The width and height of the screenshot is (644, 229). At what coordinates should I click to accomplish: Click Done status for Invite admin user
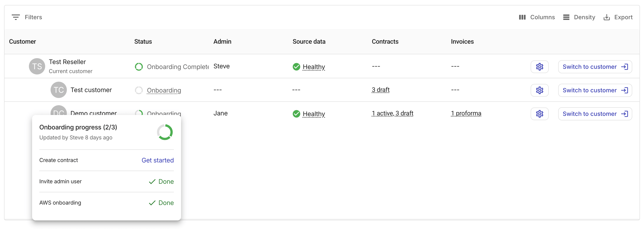coord(161,181)
